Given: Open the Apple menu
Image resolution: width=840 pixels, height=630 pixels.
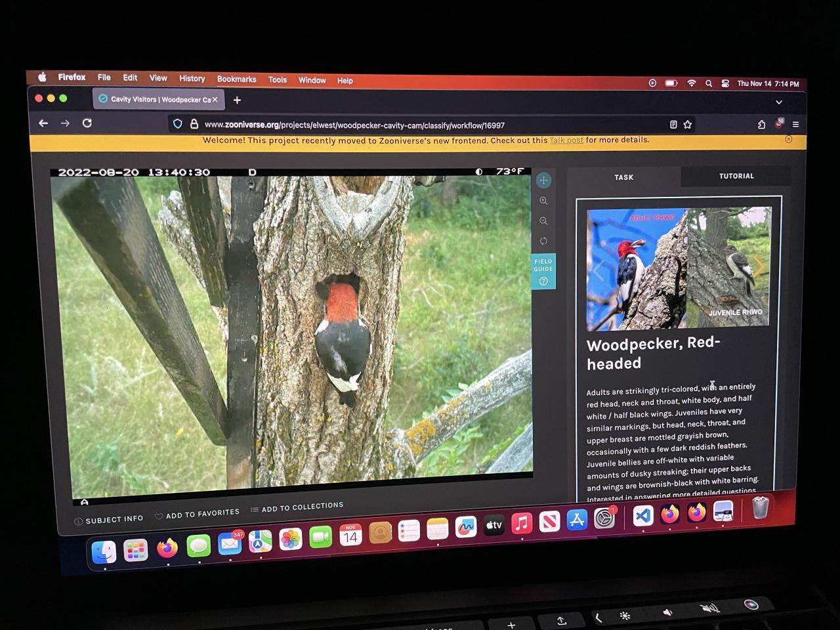Looking at the screenshot, I should [x=42, y=77].
